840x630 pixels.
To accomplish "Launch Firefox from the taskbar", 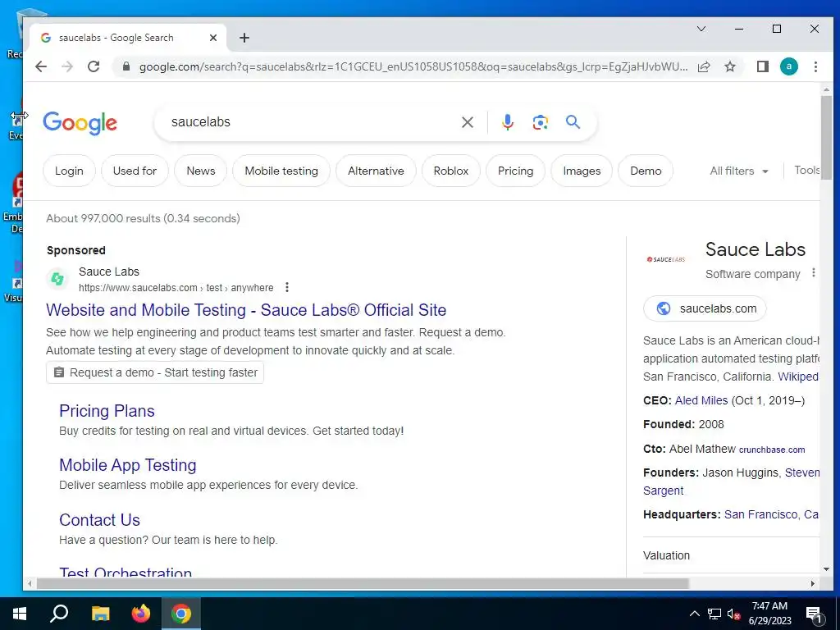I will tap(141, 614).
